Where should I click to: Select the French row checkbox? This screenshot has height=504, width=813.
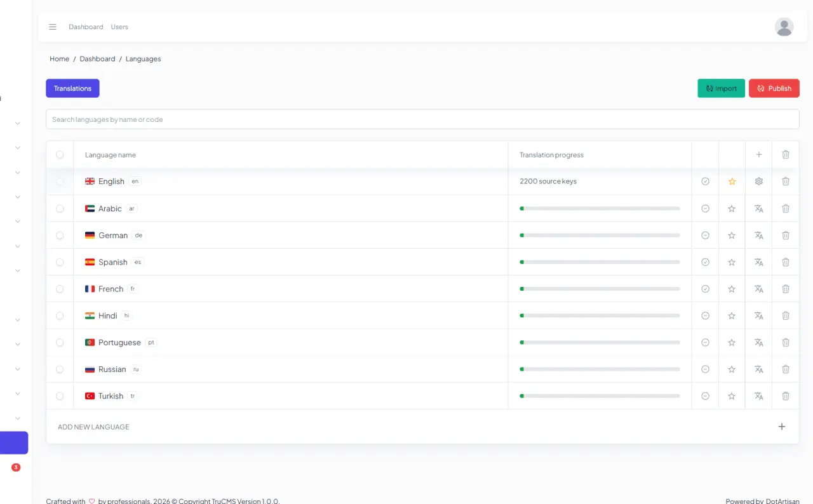pos(60,289)
